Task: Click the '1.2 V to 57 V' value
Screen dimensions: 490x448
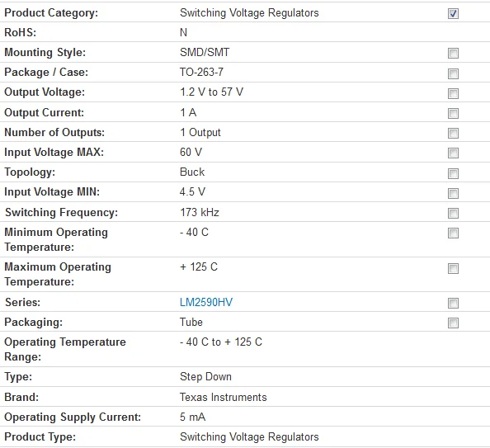Action: click(211, 92)
